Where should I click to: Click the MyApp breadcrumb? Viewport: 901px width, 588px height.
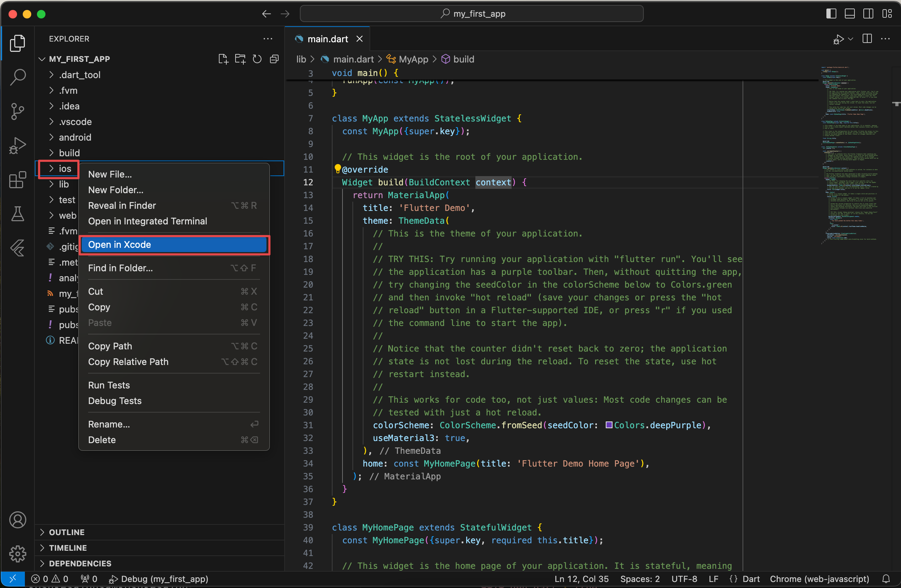coord(408,59)
